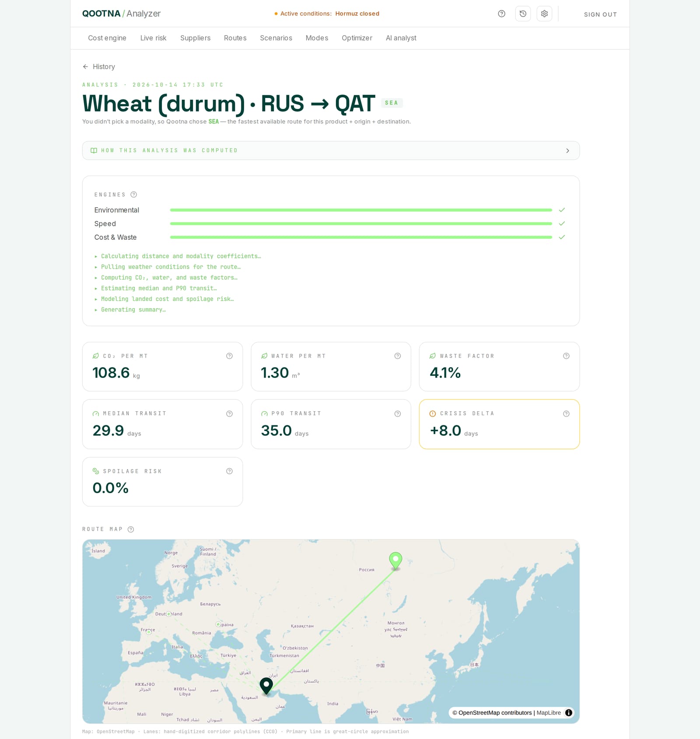Screen dimensions: 700x739
Task: Click the Environmental engine progress bar
Action: pos(361,210)
